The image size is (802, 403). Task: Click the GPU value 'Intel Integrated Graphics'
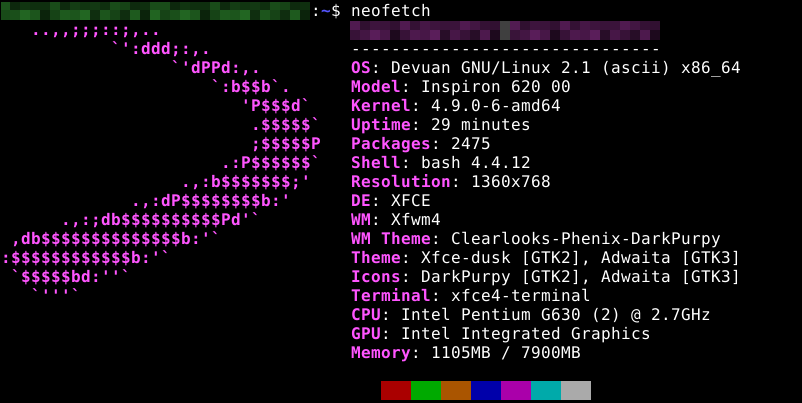click(x=526, y=333)
